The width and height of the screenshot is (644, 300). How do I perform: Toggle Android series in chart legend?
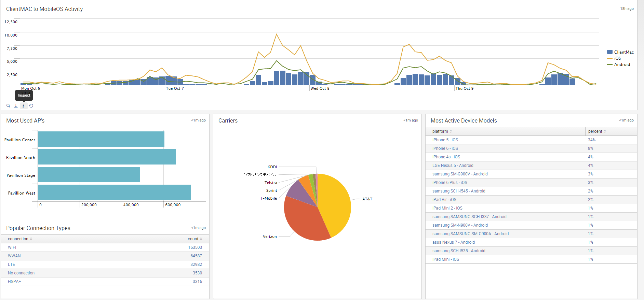(618, 65)
